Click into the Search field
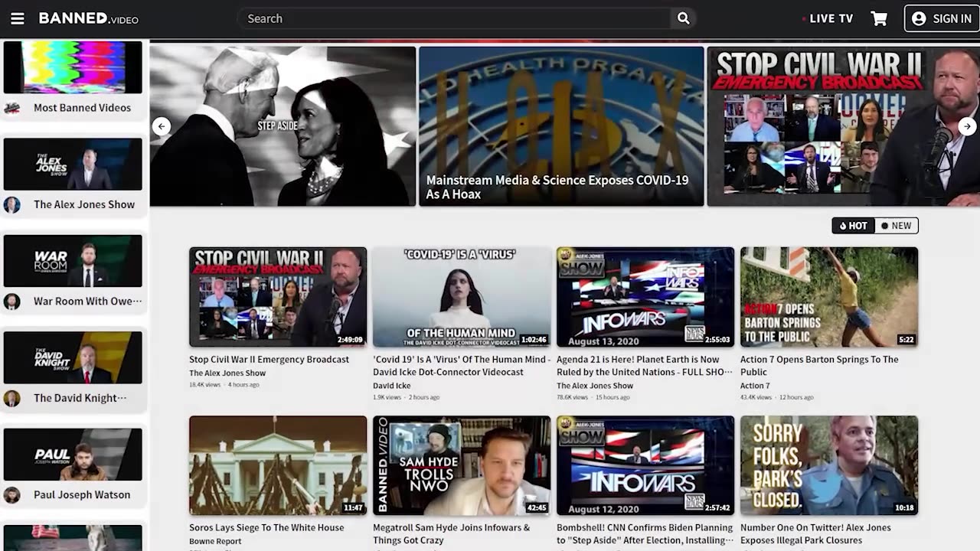Viewport: 980px width, 551px height. click(453, 18)
